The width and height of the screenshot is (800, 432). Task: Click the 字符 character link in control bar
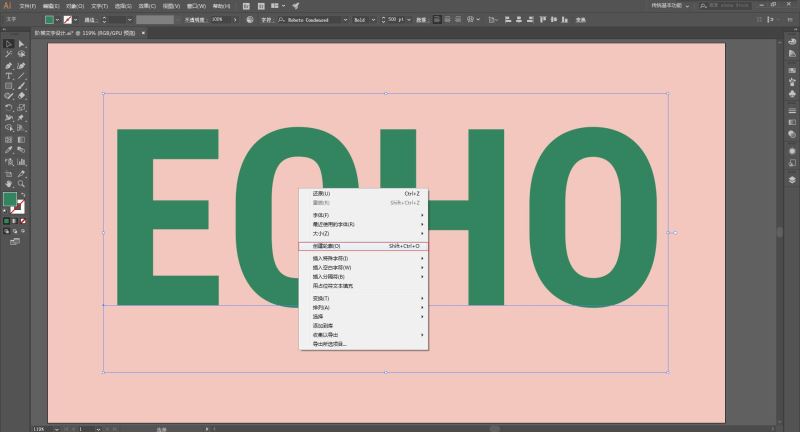(266, 20)
